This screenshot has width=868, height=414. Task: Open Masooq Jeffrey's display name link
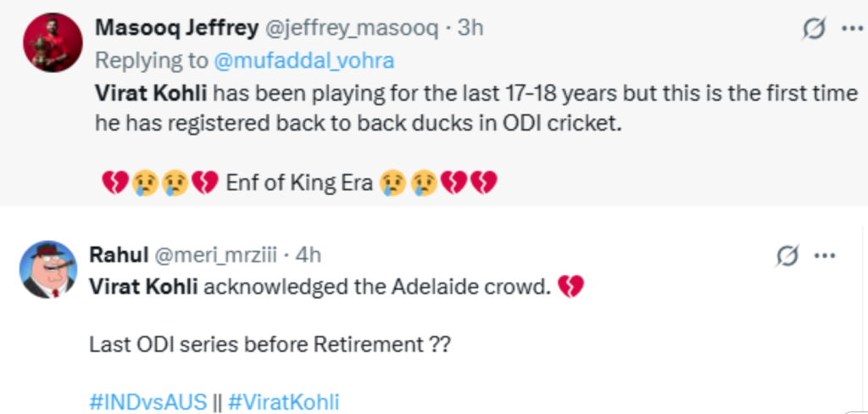pyautogui.click(x=176, y=28)
